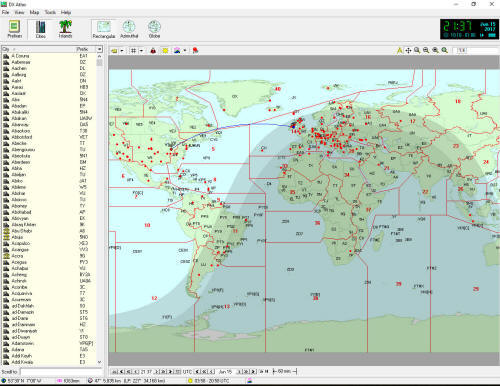Screen dimensions: 500x386
Task: Click the third magnifier zoom icon
Action: tap(435, 50)
